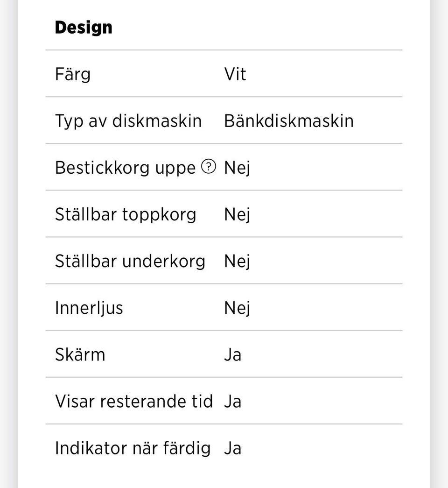The image size is (448, 488).
Task: Select the Ställbar underkorg label
Action: coord(130,261)
